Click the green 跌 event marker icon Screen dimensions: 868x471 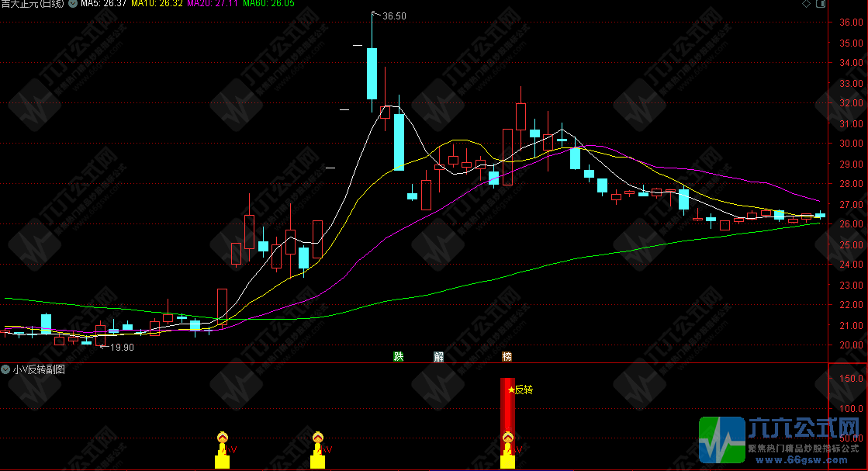pos(398,357)
